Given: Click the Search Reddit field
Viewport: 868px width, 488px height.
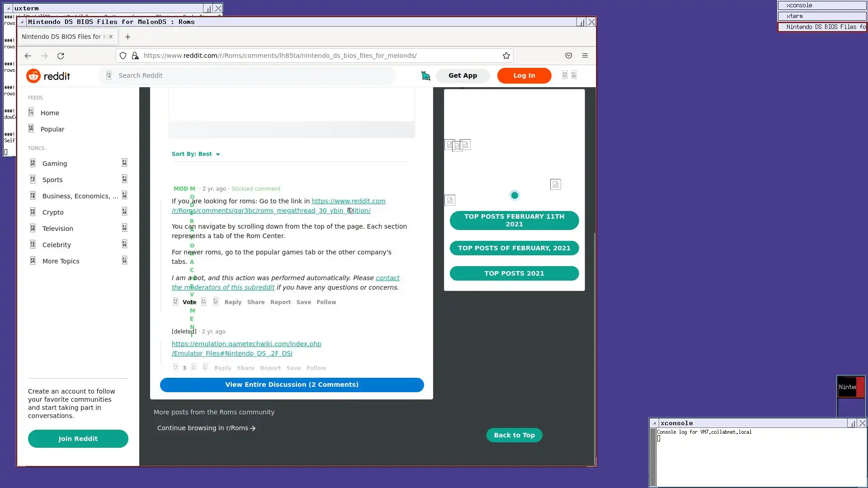Looking at the screenshot, I should click(253, 75).
